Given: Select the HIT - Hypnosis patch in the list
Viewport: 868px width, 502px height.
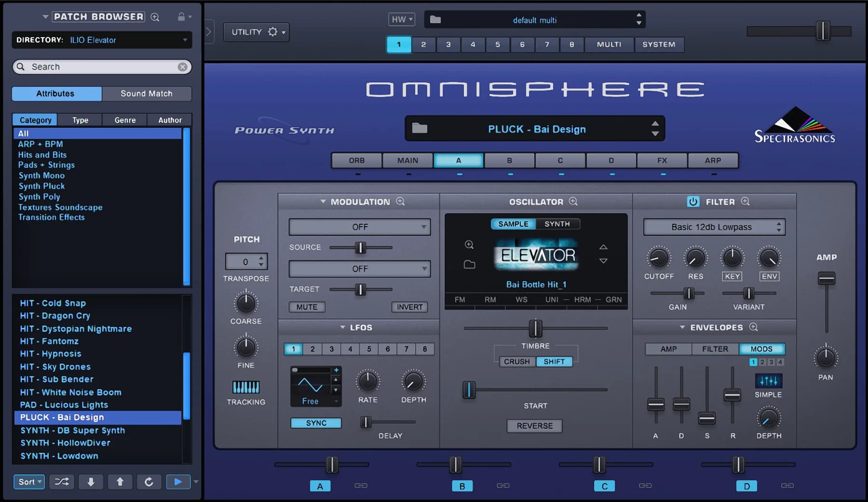Looking at the screenshot, I should point(51,353).
